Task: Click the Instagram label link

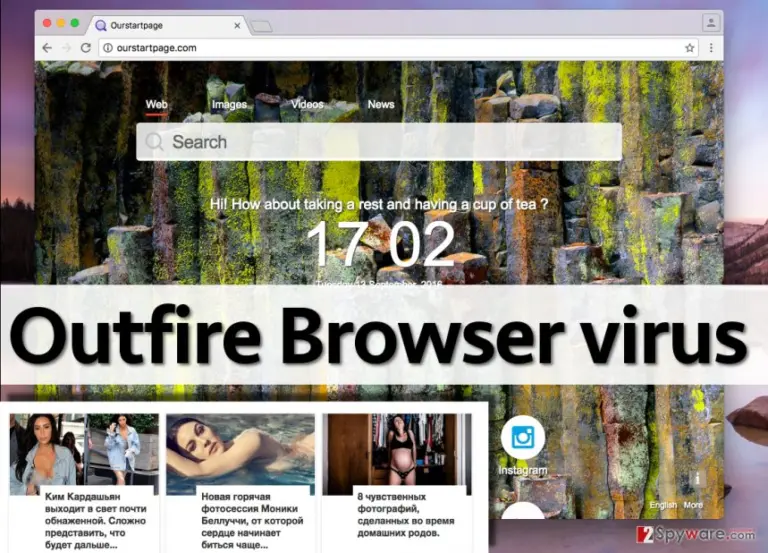Action: point(523,470)
